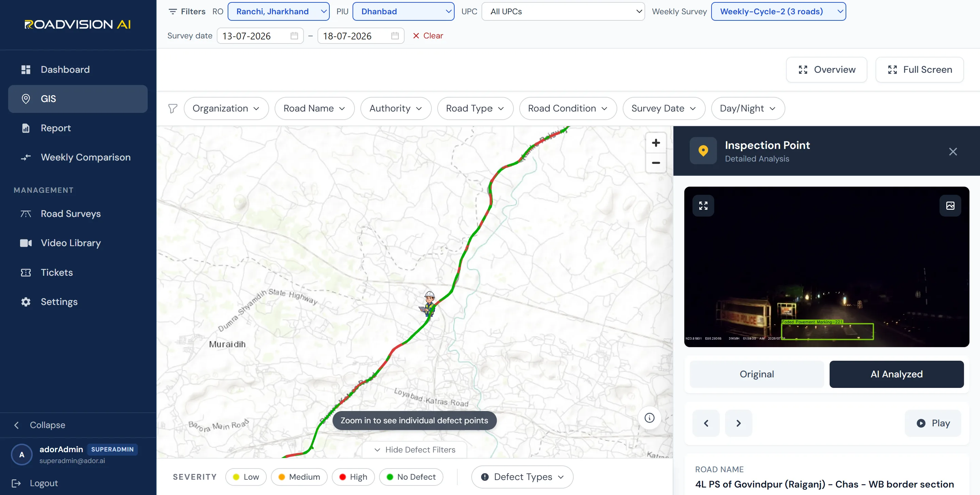Image resolution: width=980 pixels, height=495 pixels.
Task: Clear the survey date range
Action: point(428,36)
